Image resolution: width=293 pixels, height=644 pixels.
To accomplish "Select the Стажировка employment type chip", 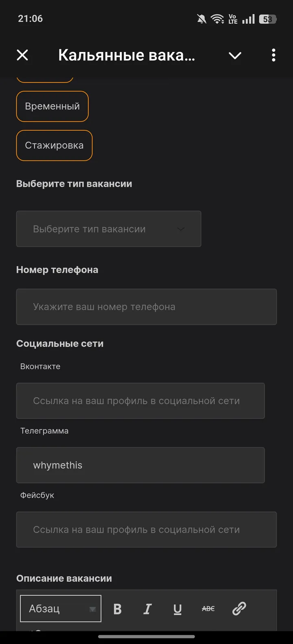I will pos(54,145).
